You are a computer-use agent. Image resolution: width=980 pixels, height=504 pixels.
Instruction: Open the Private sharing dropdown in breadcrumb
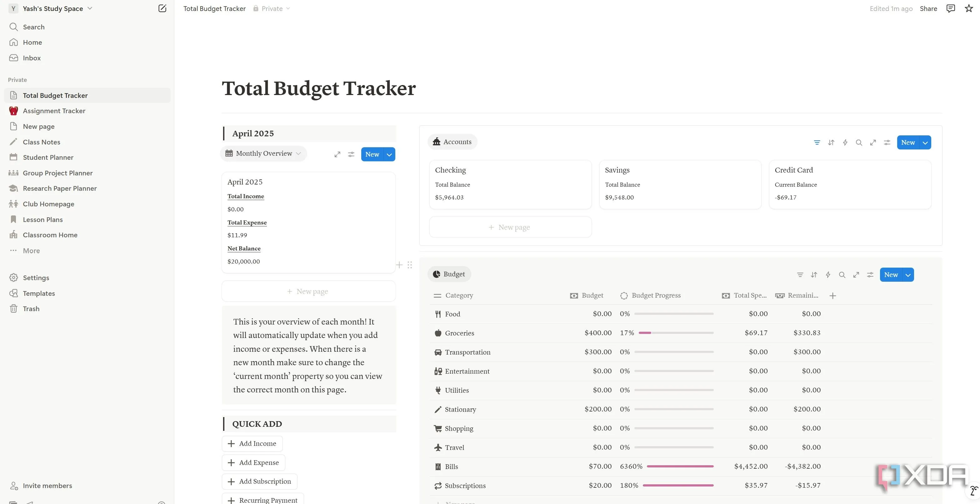272,8
